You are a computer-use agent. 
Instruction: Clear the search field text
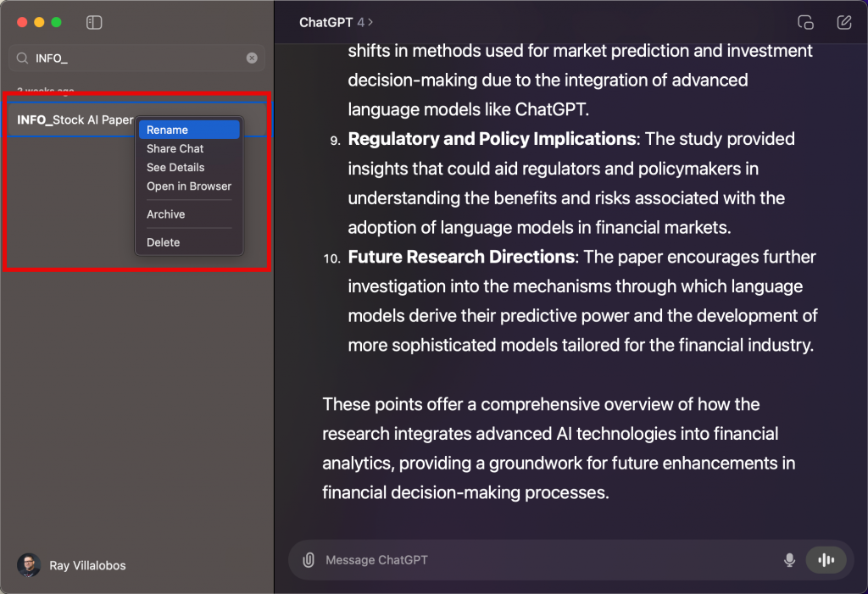tap(252, 58)
